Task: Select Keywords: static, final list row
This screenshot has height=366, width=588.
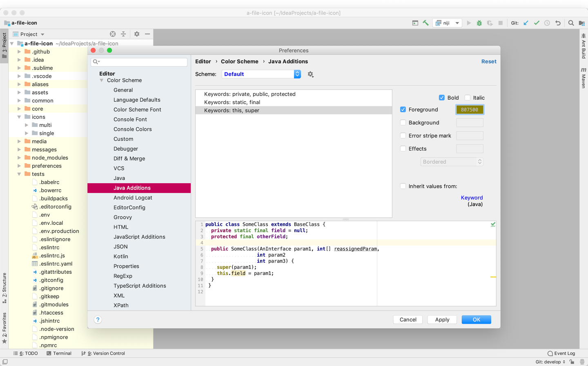Action: (x=294, y=102)
